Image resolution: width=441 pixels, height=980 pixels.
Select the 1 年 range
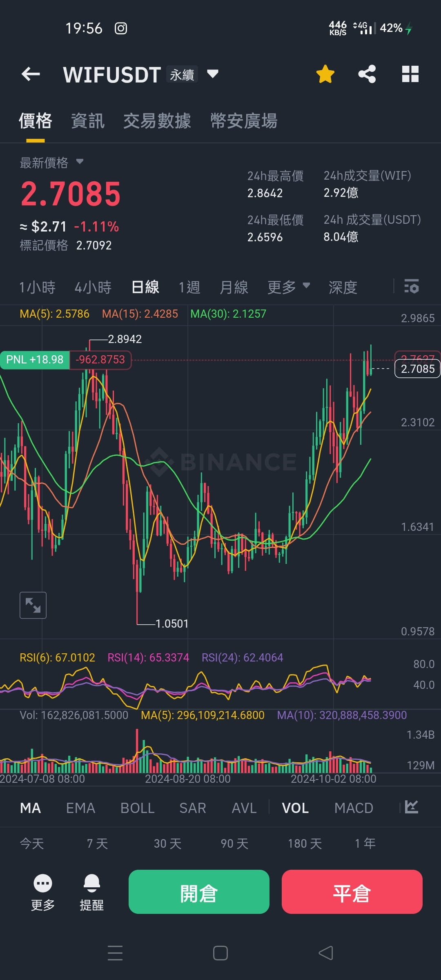pos(365,844)
